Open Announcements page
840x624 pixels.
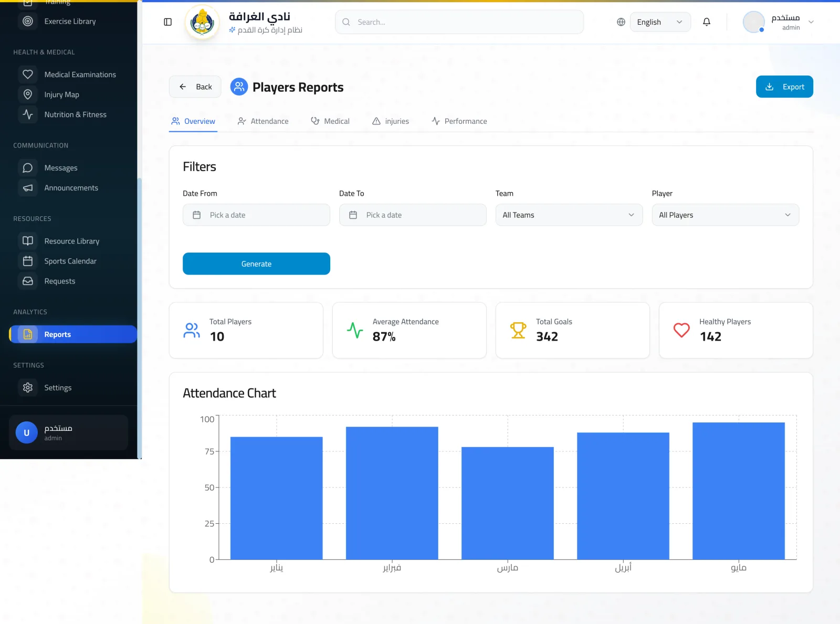click(x=71, y=188)
